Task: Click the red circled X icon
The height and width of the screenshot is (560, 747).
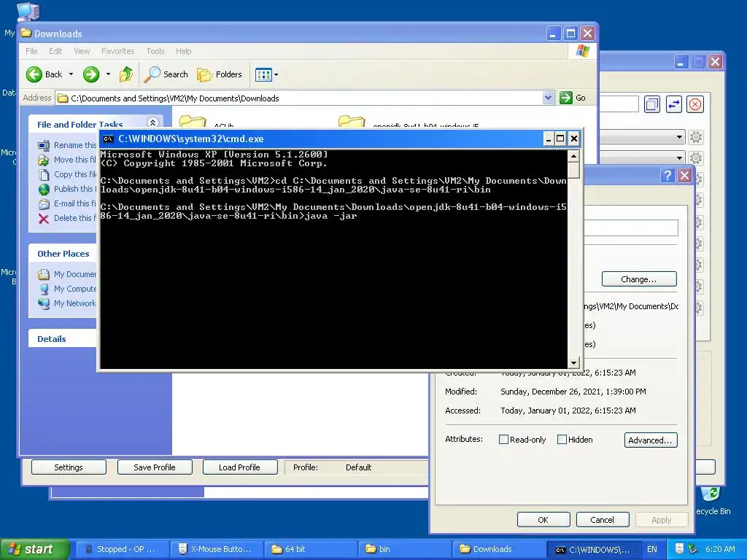Action: 695,104
